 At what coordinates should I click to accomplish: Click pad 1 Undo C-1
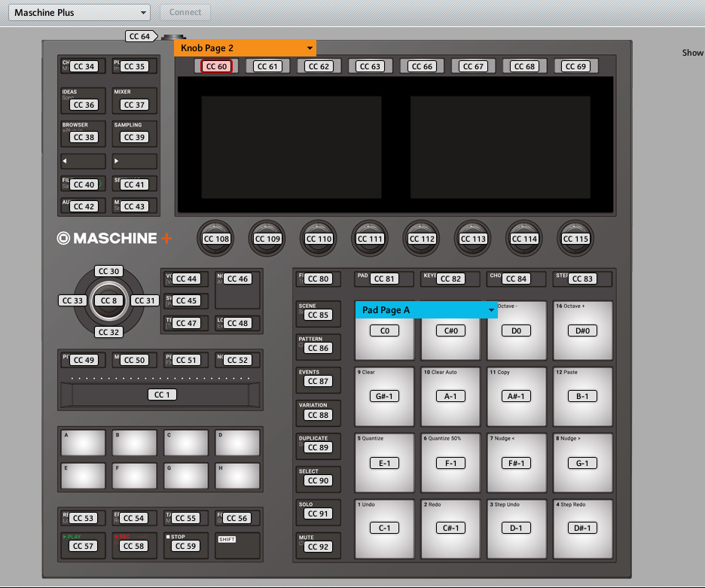click(384, 529)
